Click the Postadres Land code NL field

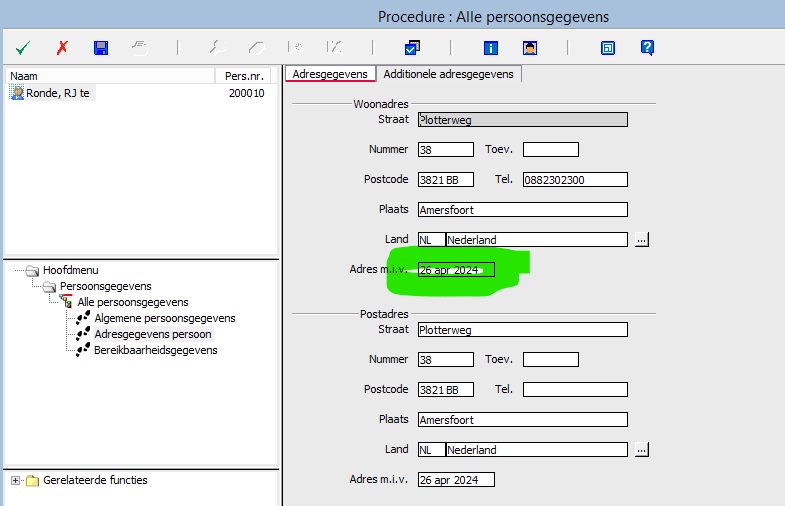point(432,450)
